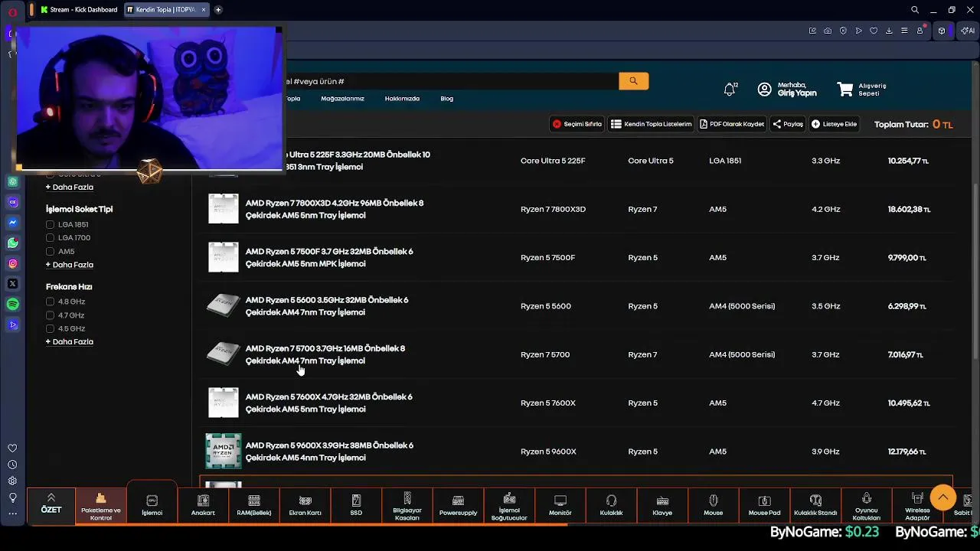Expand Daha Fazla under Frekans Hızı
Viewport: 980px width, 551px height.
[x=70, y=342]
